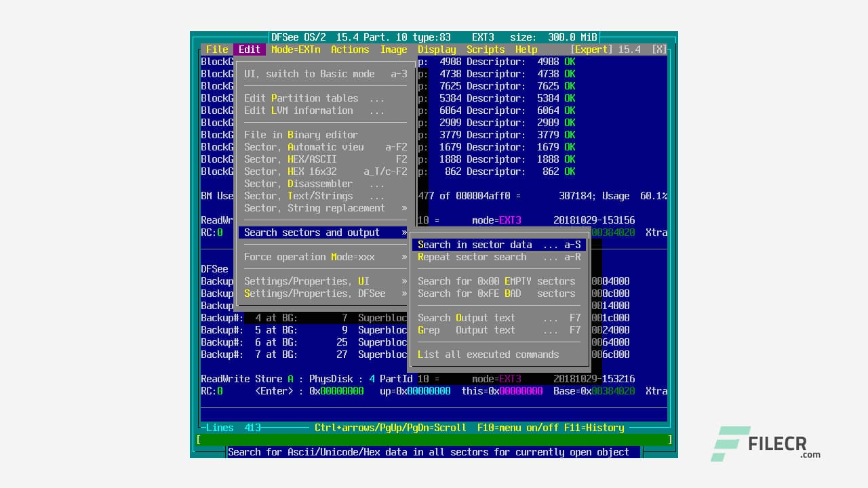Screen dimensions: 868x488
Task: Open the Display menu
Action: pyautogui.click(x=436, y=49)
